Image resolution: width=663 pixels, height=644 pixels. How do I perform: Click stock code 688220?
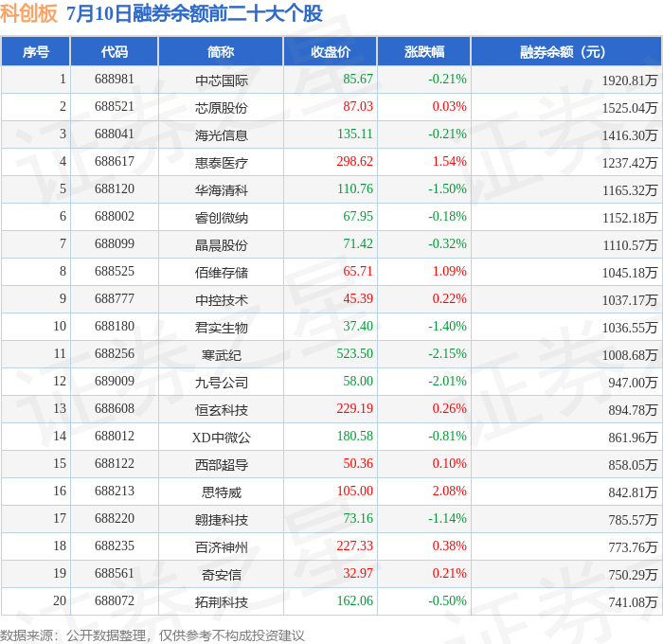click(115, 518)
